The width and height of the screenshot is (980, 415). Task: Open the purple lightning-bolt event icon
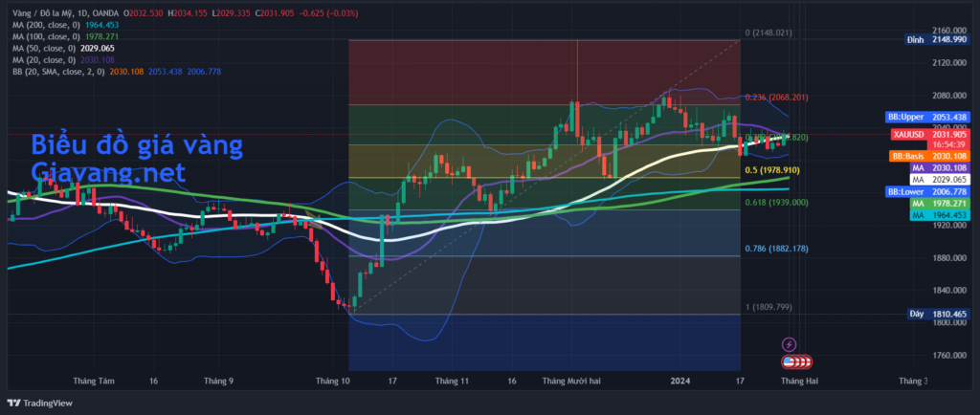[790, 344]
